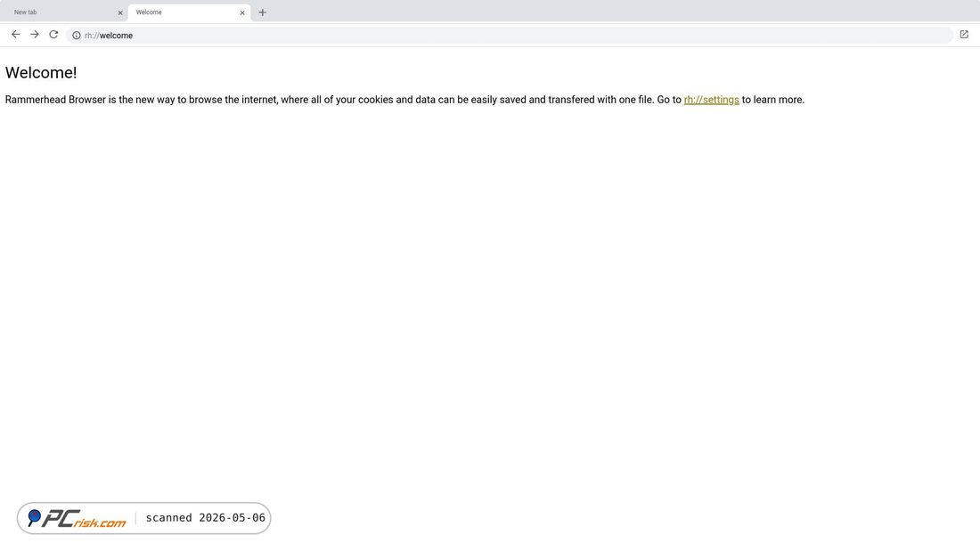
Task: Click the Rammerhead Browser description paragraph
Action: (x=405, y=100)
